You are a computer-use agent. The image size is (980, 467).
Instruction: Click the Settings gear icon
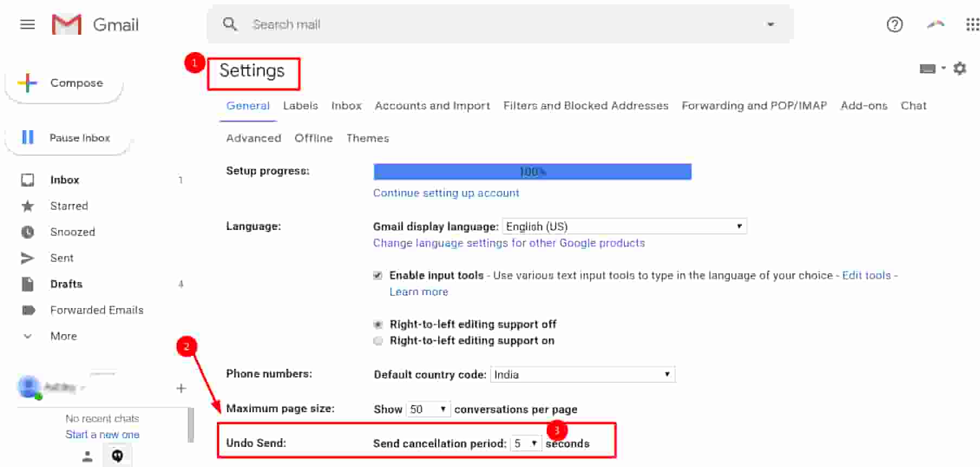pos(960,68)
